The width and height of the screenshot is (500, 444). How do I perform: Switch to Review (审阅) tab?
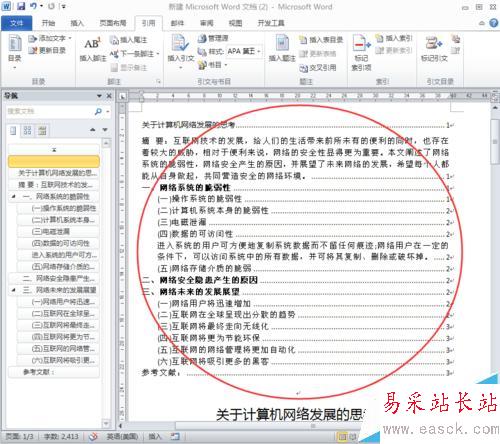click(206, 23)
